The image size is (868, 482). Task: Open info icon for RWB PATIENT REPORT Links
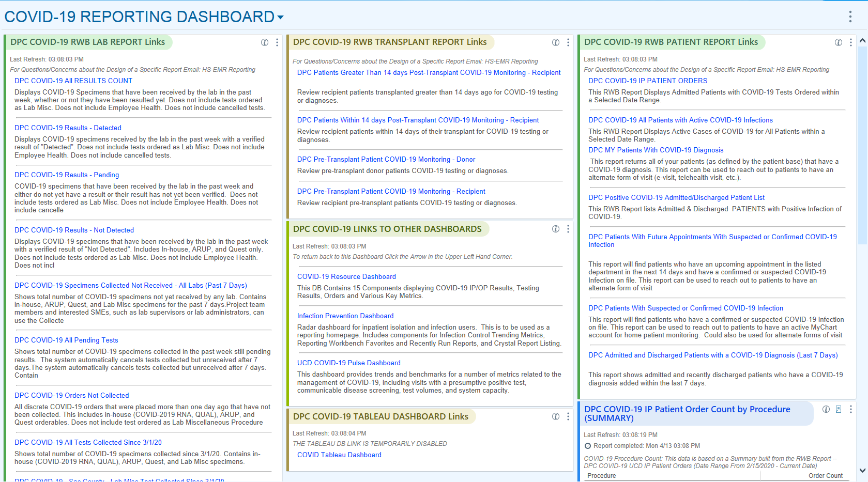[x=839, y=42]
